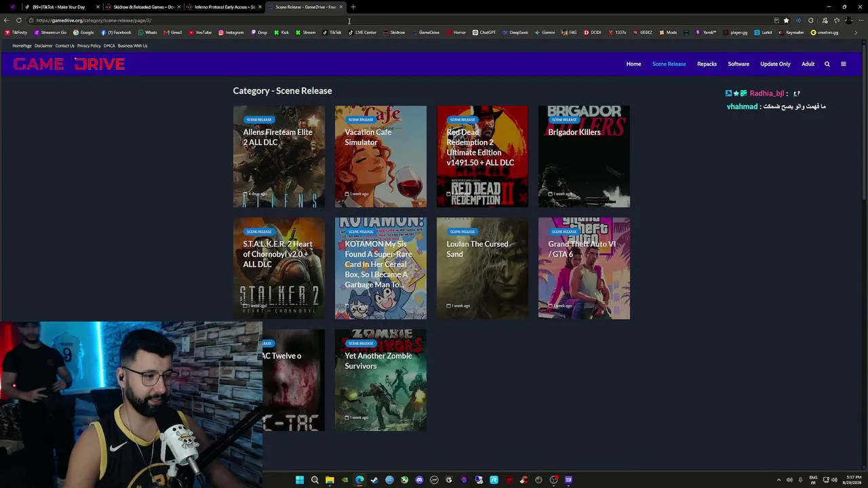Open the Yet Another Zombie Survivors card

380,380
